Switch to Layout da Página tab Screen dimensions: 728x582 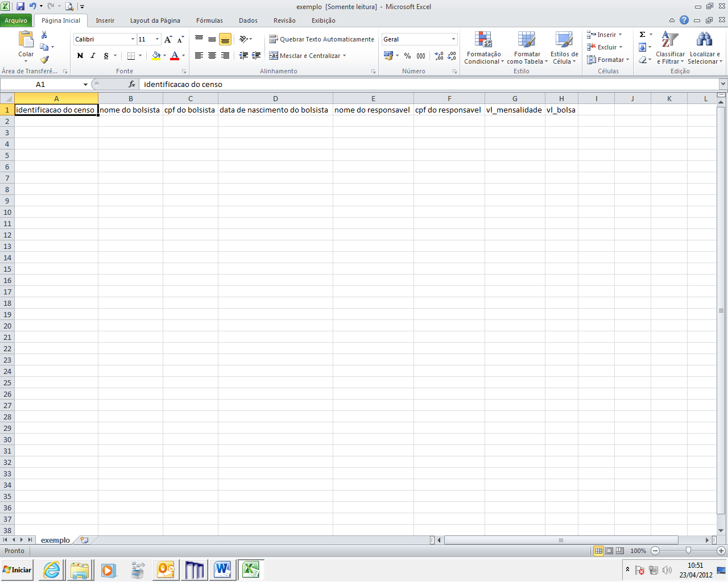tap(155, 20)
